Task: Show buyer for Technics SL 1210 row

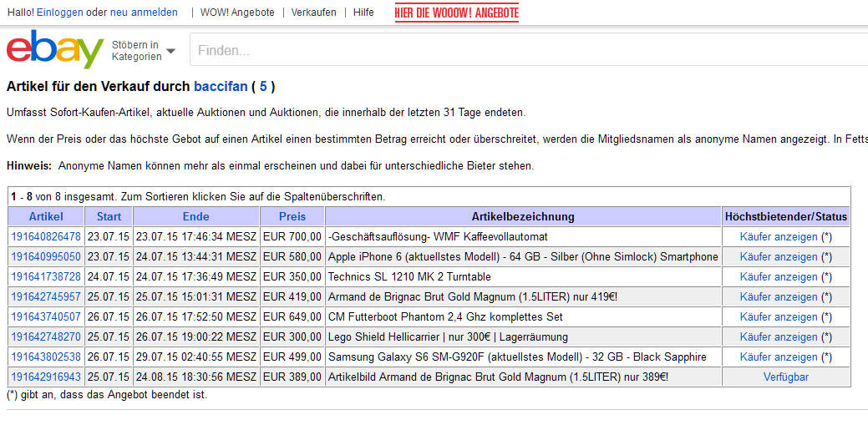Action: 779,276
